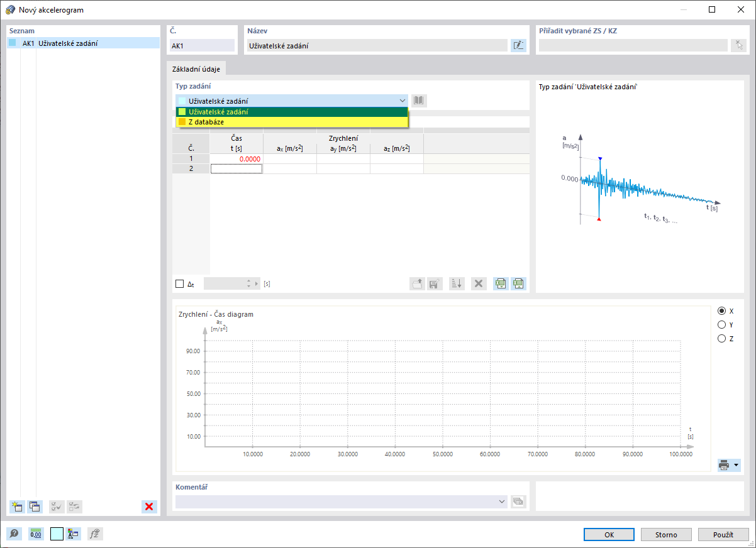The width and height of the screenshot is (756, 548).
Task: Confirm with the OK button
Action: [x=609, y=535]
